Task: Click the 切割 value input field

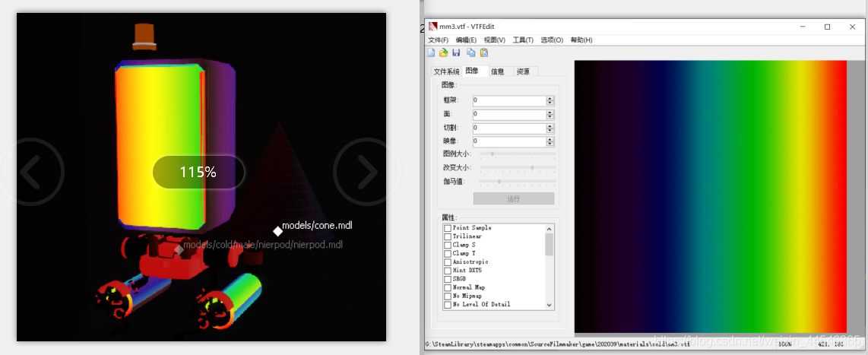Action: coord(509,128)
